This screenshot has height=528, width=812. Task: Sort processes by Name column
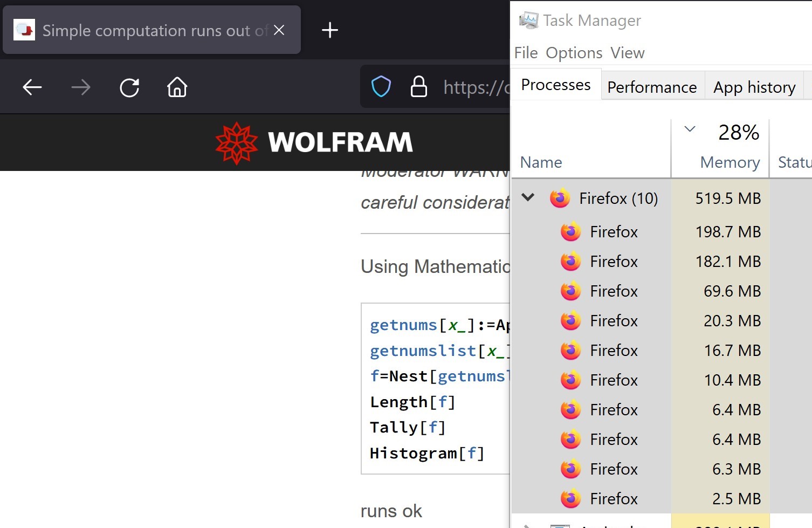(591, 148)
